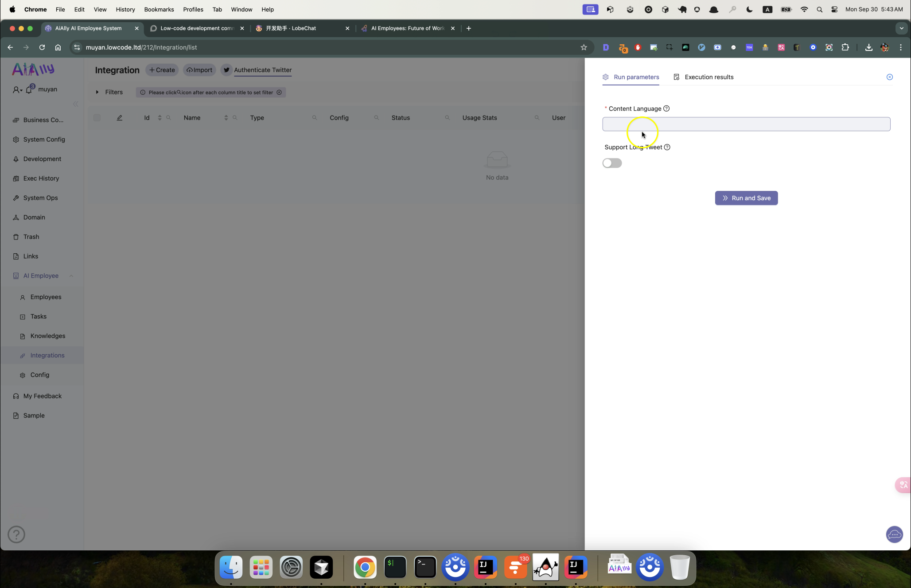Click the My Feedback section link
This screenshot has width=911, height=588.
click(43, 395)
